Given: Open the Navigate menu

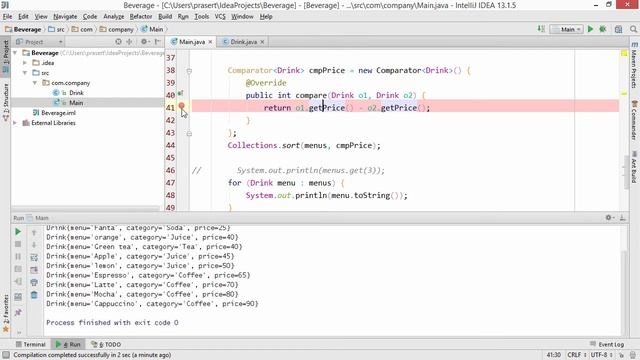Looking at the screenshot, I should click(x=65, y=16).
